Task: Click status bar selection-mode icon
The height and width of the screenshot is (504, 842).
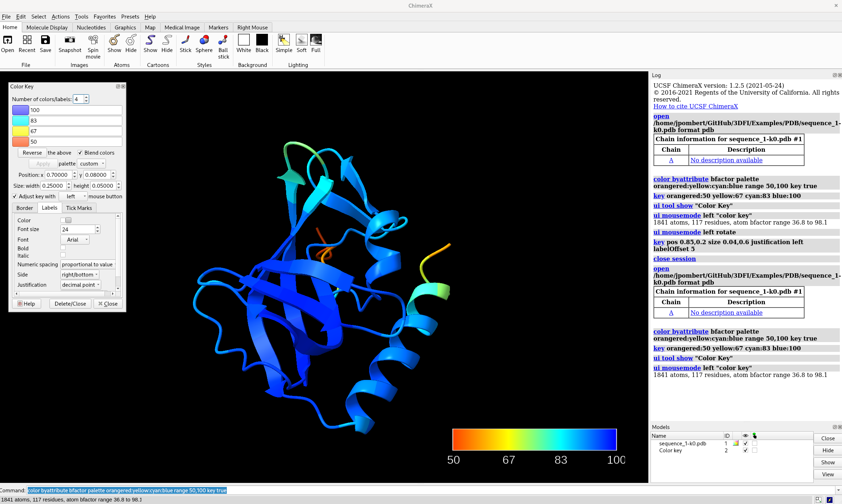Action: tap(818, 500)
